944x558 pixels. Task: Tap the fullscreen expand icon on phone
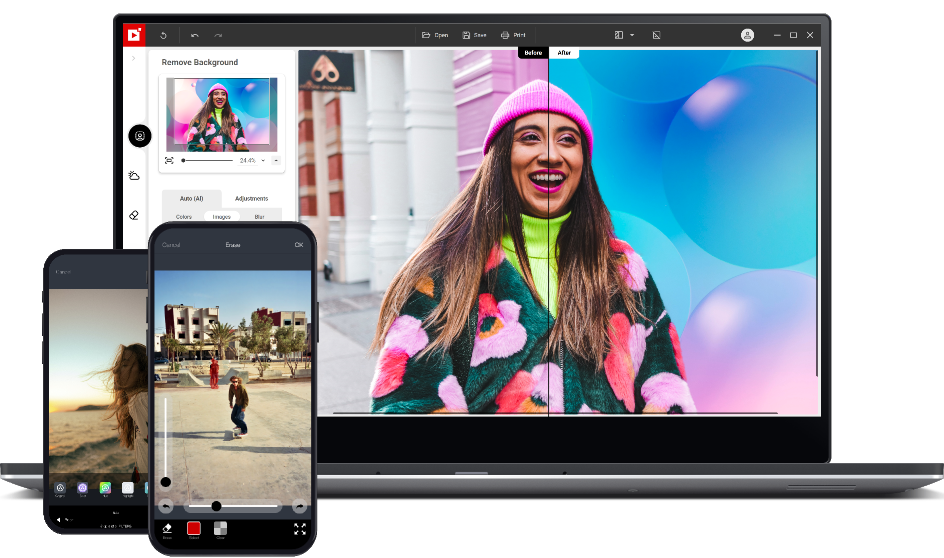click(x=300, y=529)
